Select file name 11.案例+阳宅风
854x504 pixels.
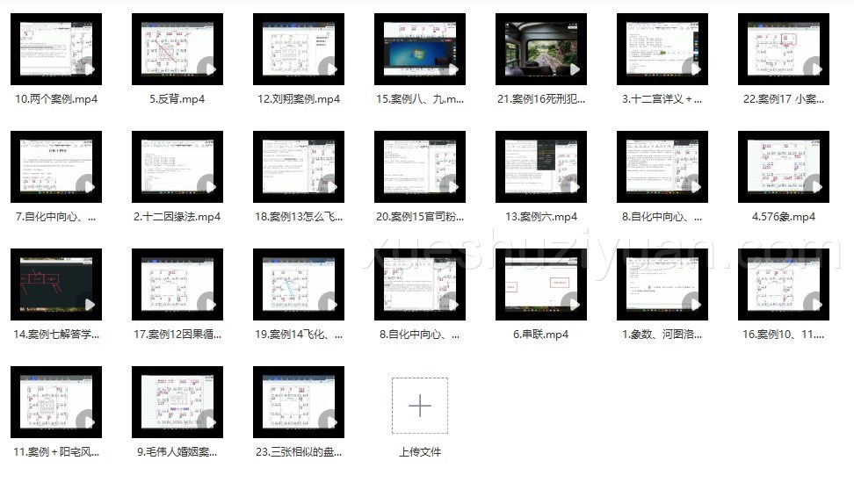coord(56,451)
